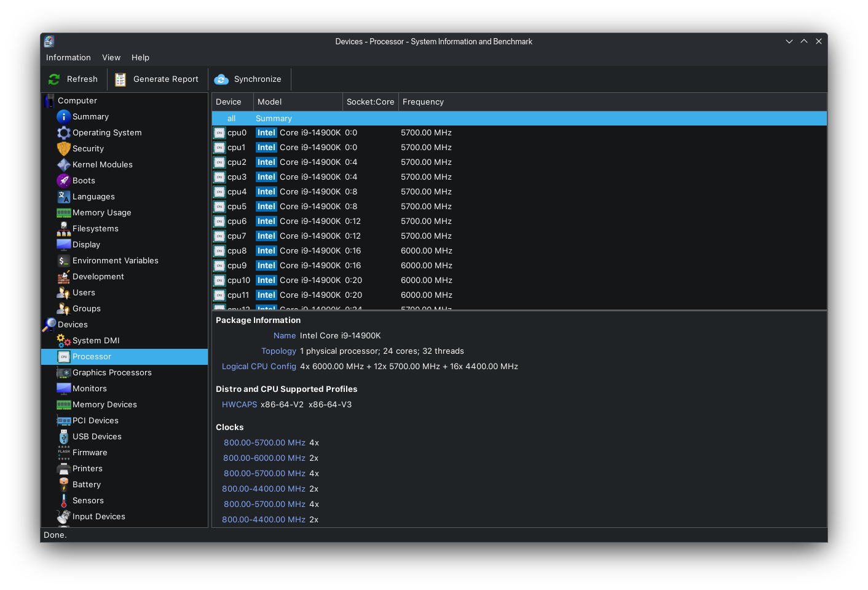Open the View menu

pos(111,58)
